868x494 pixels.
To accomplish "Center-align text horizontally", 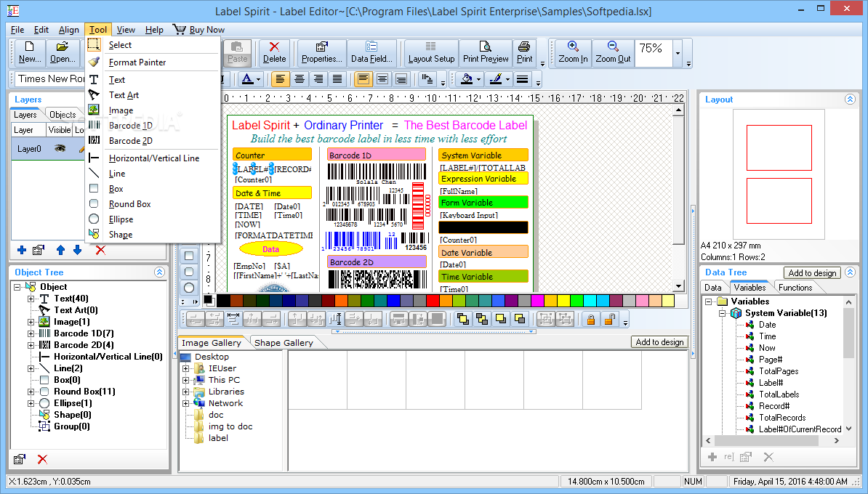I will tap(300, 79).
